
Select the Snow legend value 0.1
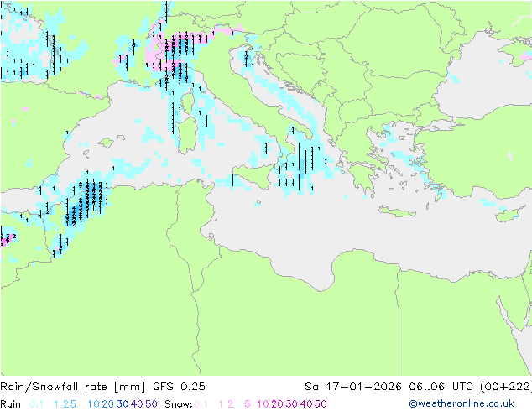[x=201, y=404]
